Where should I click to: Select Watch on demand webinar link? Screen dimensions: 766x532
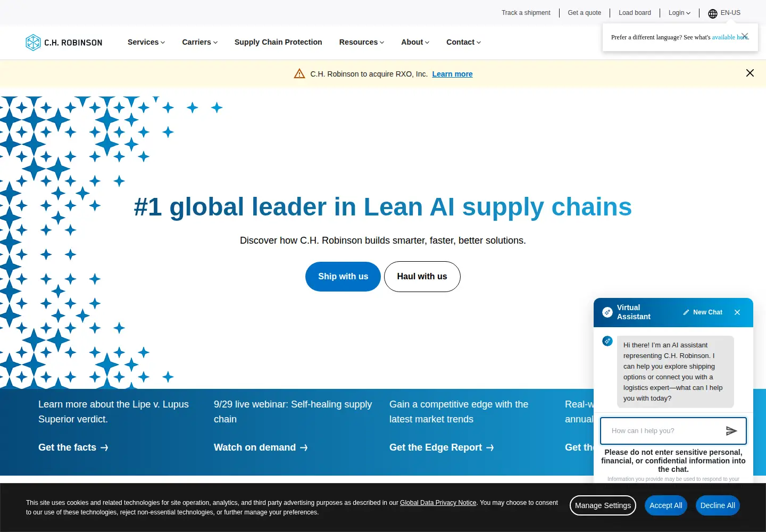[x=261, y=447]
